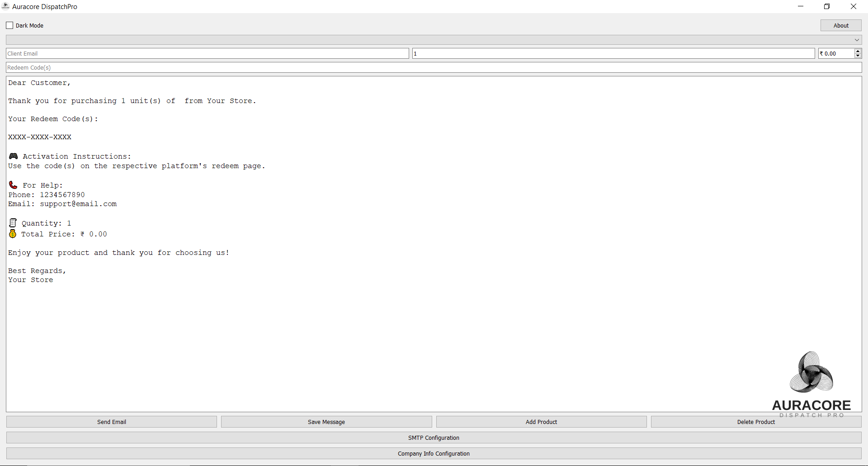
Task: Toggle the Dark Mode checkbox
Action: [9, 25]
